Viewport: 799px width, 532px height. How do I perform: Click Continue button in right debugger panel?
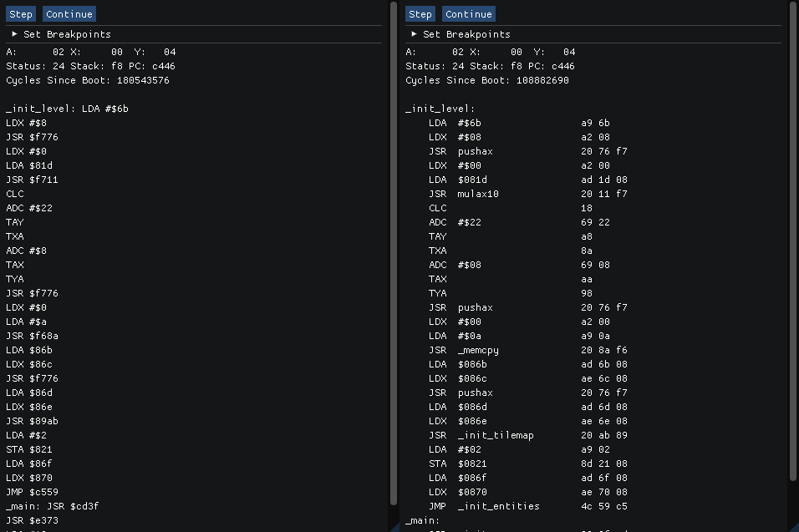469,14
